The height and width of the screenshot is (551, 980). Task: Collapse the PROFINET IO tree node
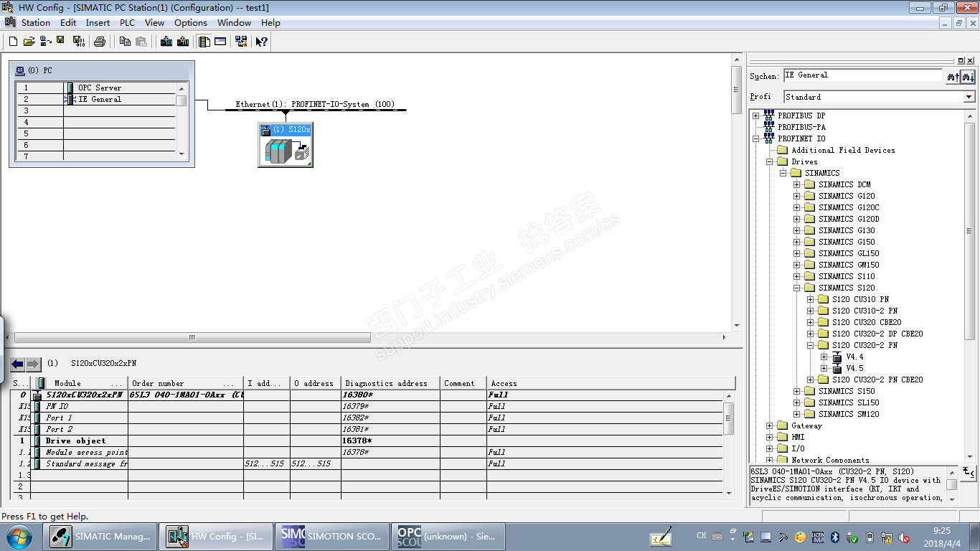(x=755, y=138)
